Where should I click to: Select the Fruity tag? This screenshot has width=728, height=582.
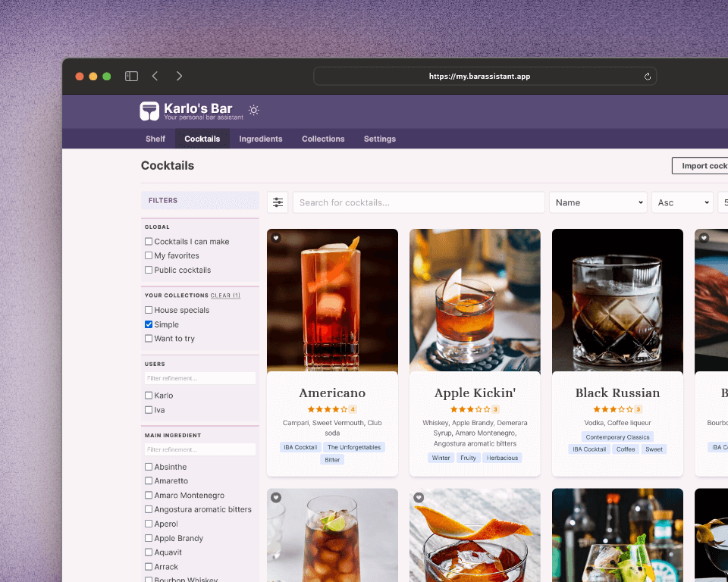468,458
